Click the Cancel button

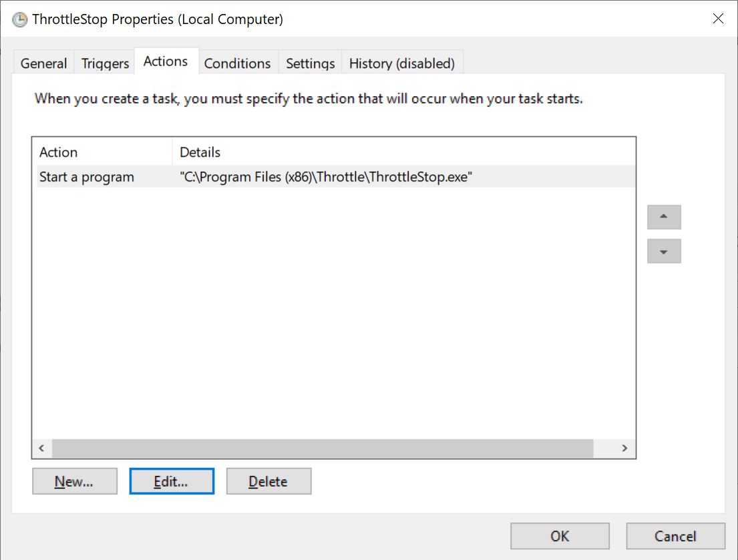point(675,536)
